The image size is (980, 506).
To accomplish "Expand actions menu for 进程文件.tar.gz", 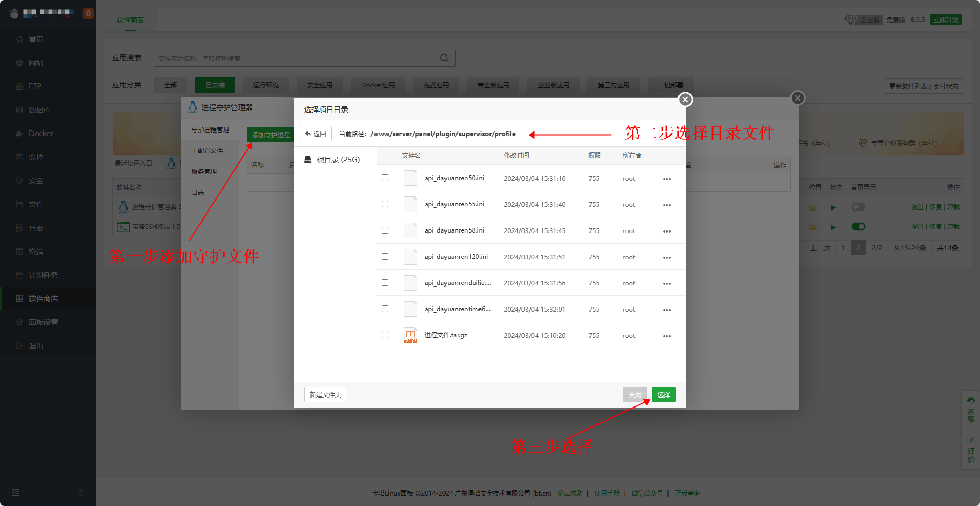I will point(666,336).
